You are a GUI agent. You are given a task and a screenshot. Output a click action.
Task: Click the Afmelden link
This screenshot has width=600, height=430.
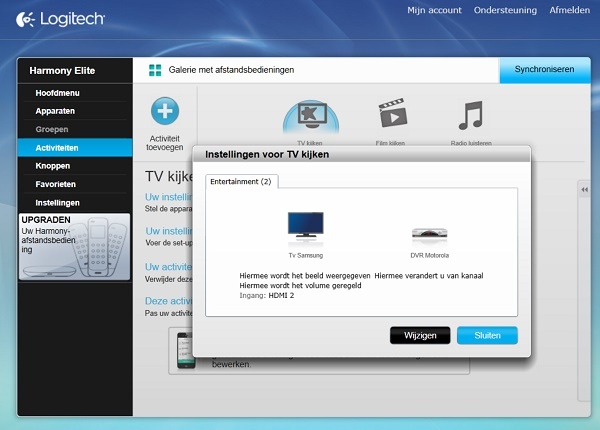[x=569, y=10]
